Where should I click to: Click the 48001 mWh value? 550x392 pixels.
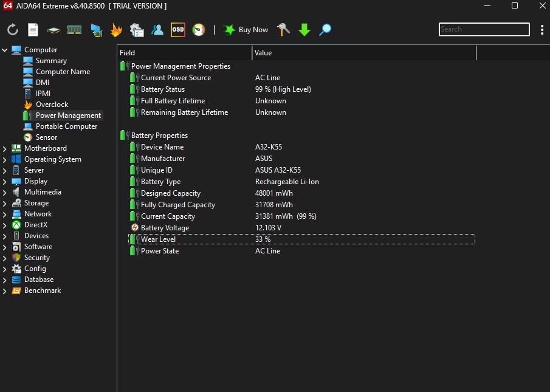[x=274, y=193]
